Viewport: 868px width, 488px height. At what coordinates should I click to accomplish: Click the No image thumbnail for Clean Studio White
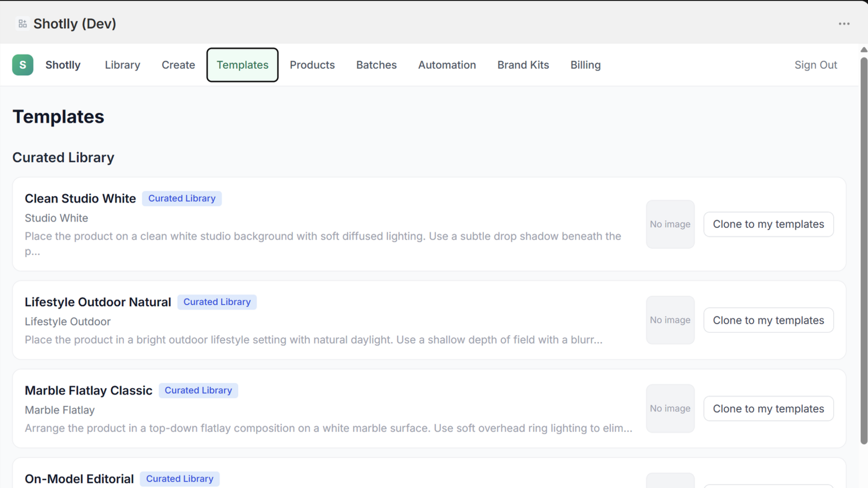(x=670, y=224)
